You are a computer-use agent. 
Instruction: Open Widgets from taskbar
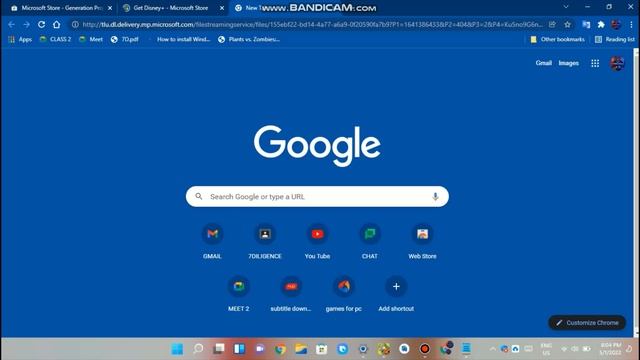coord(239,349)
